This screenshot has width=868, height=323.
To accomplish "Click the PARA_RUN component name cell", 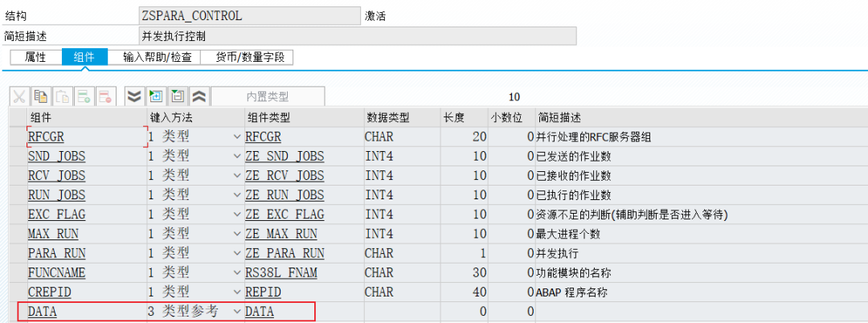I will [87, 253].
